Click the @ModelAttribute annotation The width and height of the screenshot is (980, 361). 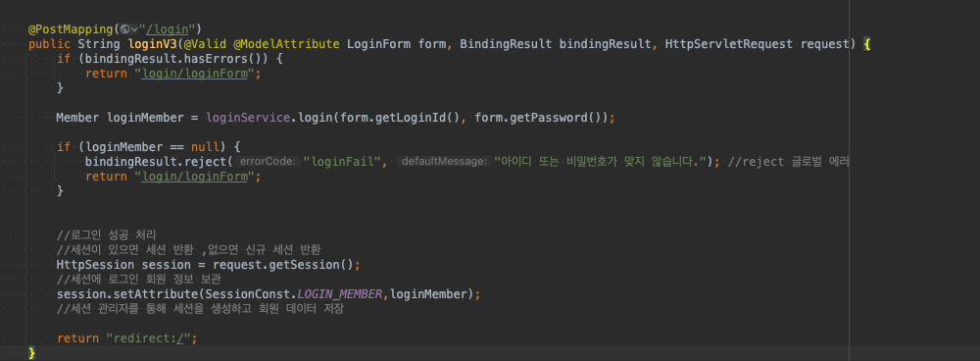(x=287, y=44)
